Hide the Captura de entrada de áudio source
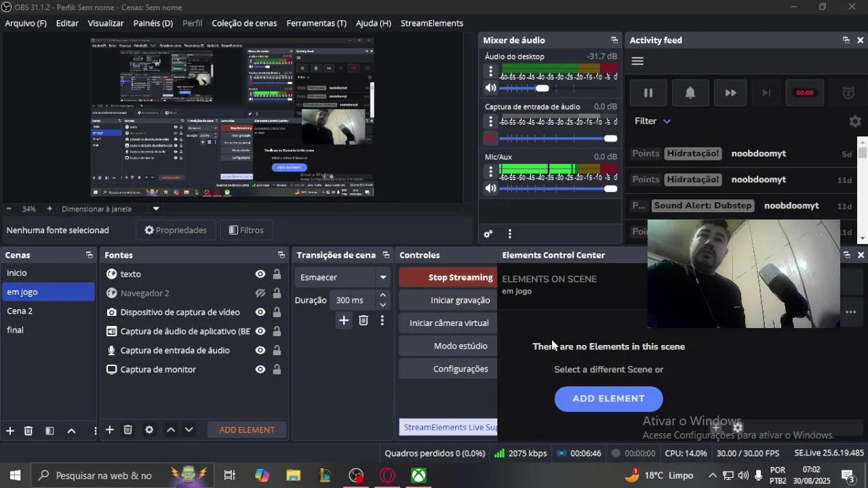The width and height of the screenshot is (868, 488). pos(260,350)
